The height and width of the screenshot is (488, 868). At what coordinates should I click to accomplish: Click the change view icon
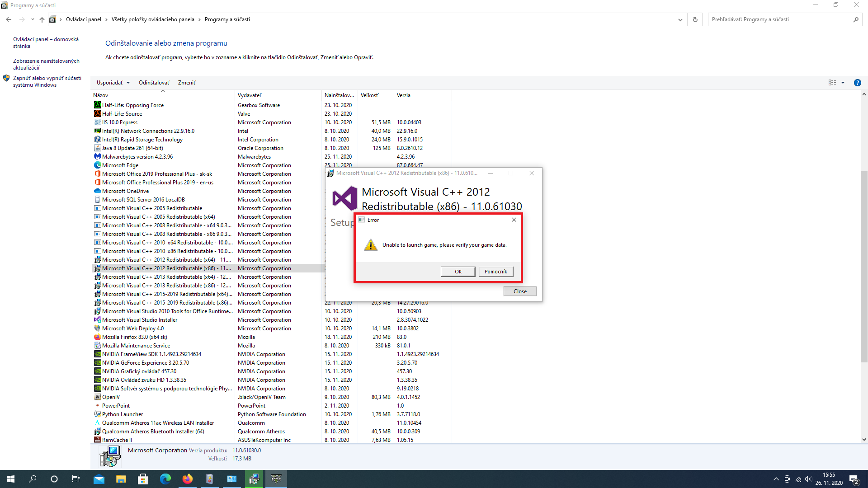coord(832,83)
